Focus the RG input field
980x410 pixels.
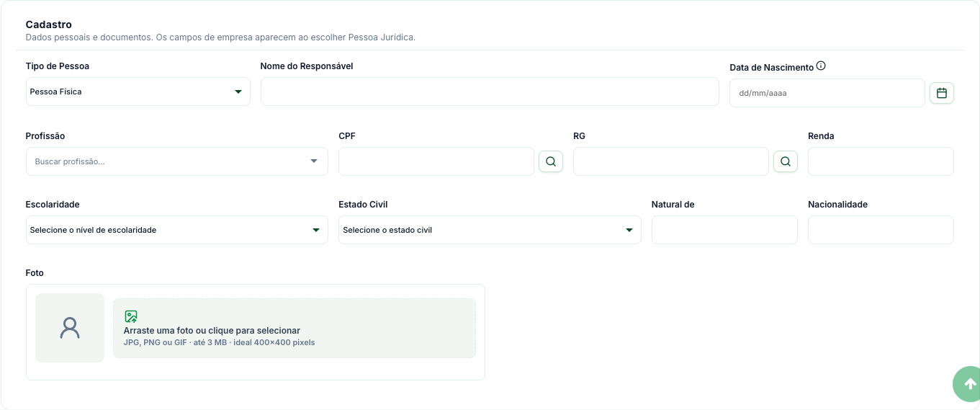pos(671,161)
